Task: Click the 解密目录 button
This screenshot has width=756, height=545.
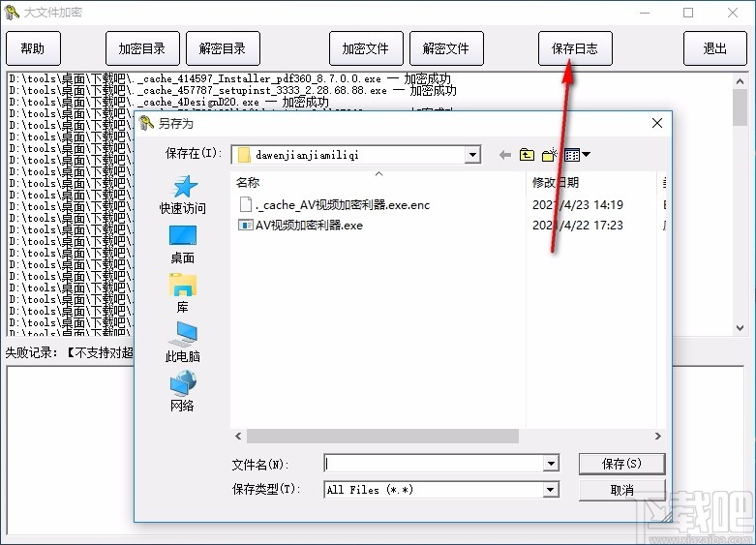Action: pyautogui.click(x=223, y=48)
